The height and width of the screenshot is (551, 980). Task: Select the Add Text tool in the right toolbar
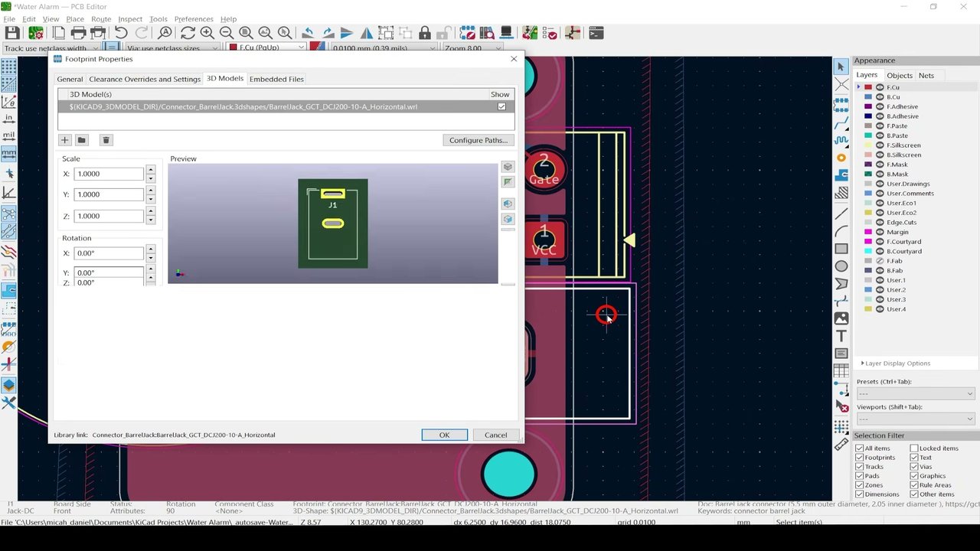click(841, 336)
